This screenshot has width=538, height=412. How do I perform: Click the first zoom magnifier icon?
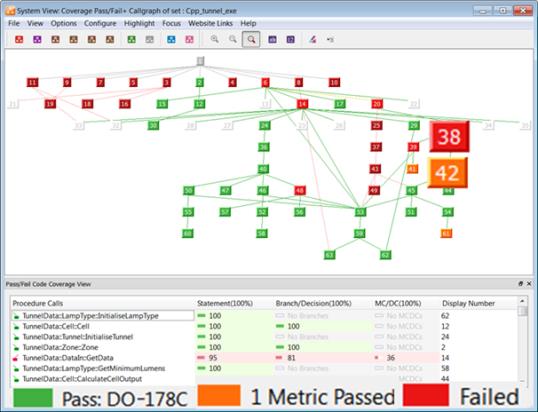215,39
